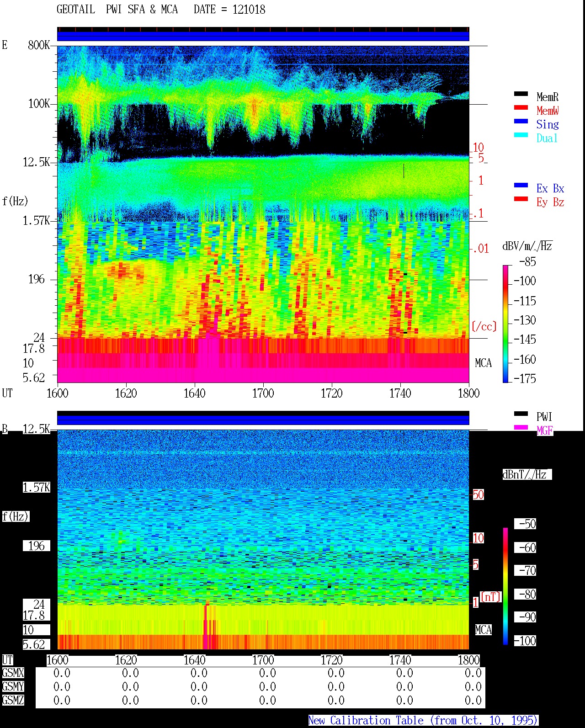Viewport: 585px width, 728px height.
Task: Click the 1720 time tick under the E spectrogram
Action: point(332,393)
